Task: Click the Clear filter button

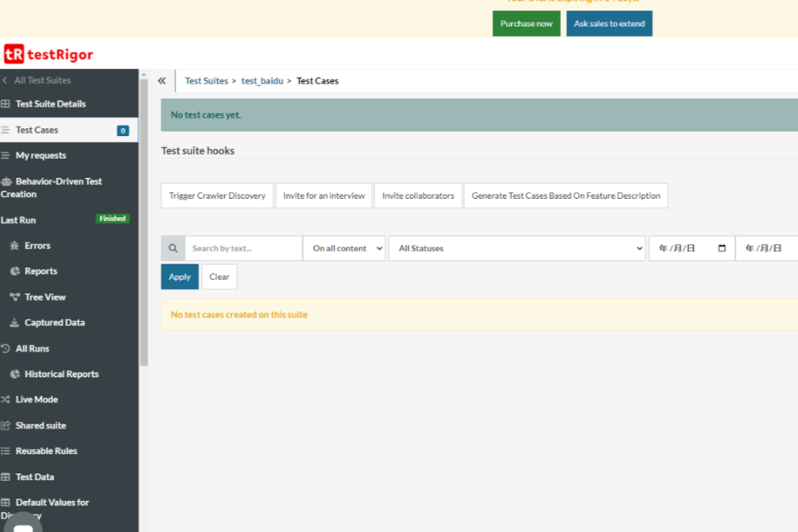Action: click(220, 276)
